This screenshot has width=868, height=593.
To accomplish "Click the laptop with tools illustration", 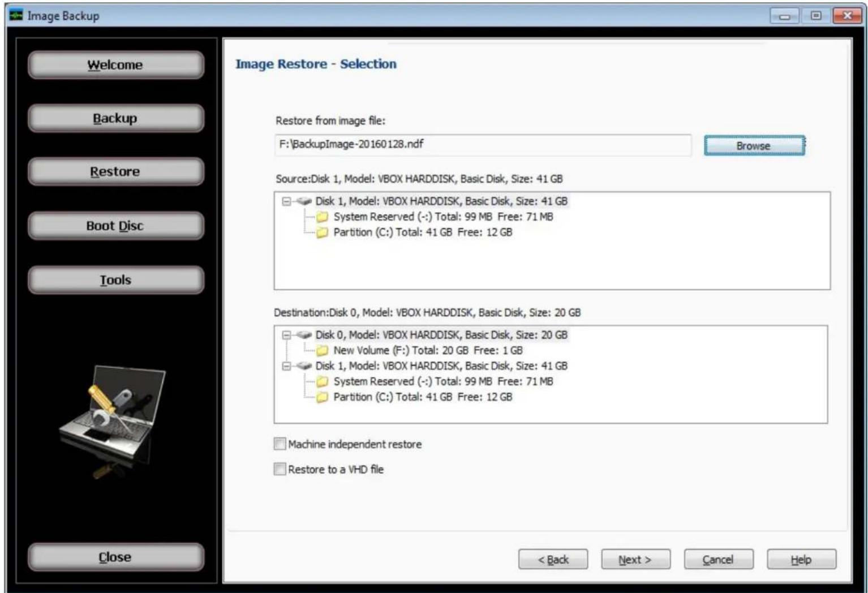I will (x=113, y=422).
